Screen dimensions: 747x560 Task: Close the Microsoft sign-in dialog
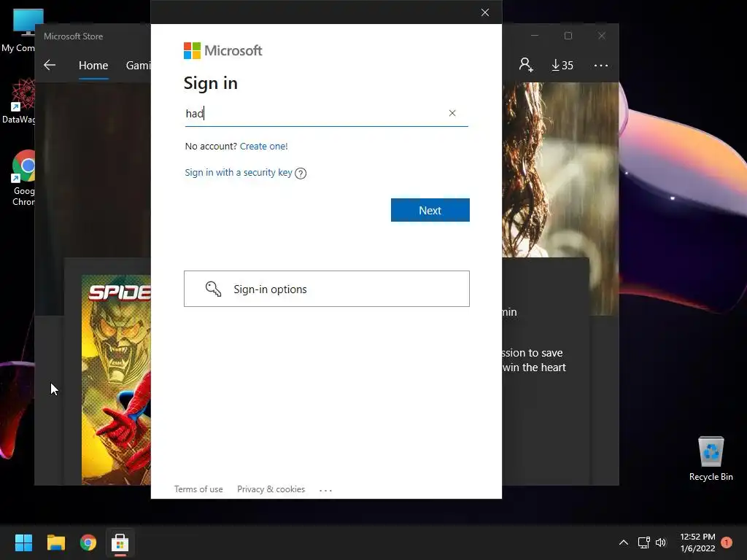484,12
